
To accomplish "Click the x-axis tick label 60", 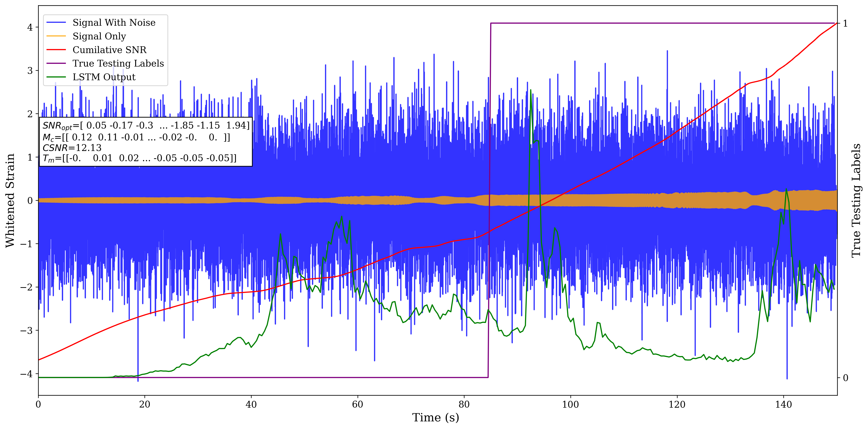I will [358, 404].
